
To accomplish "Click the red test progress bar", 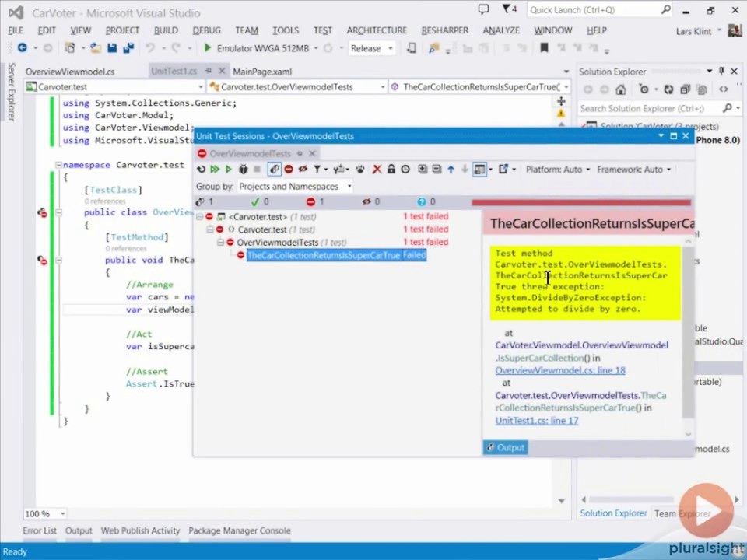I will click(x=581, y=202).
